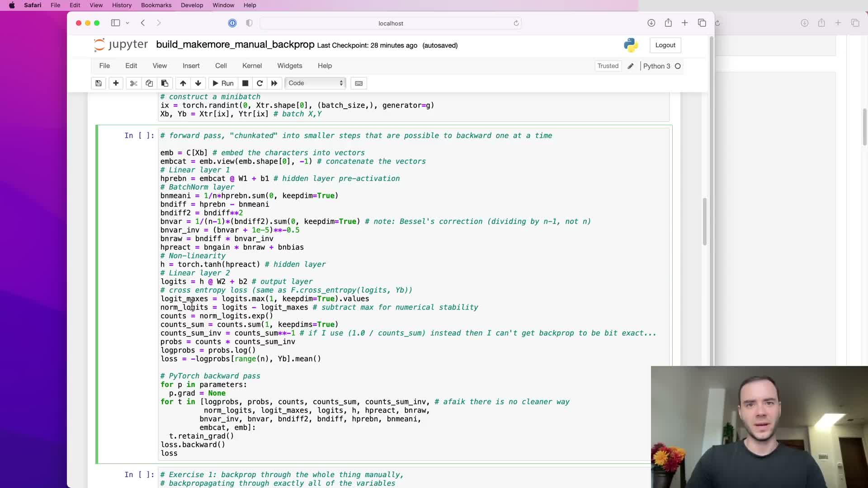Insert cell below with plus icon
The image size is (868, 488).
116,83
